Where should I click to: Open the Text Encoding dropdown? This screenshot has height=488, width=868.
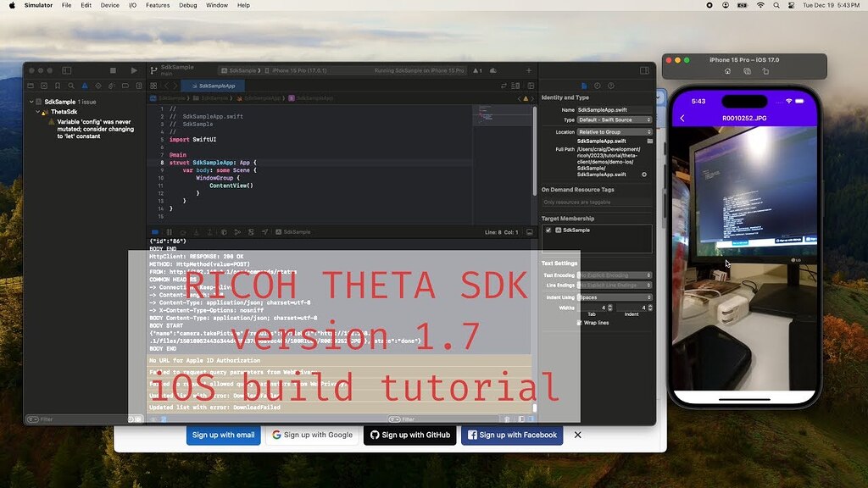[615, 275]
